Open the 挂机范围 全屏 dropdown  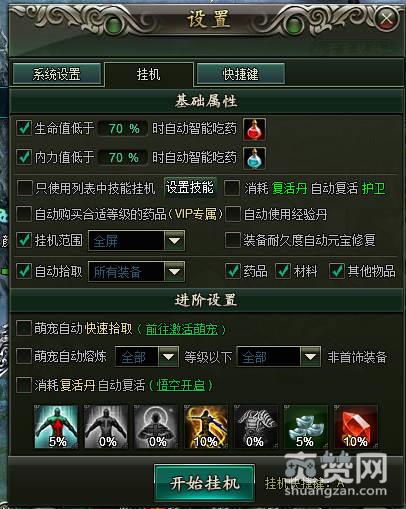pyautogui.click(x=136, y=240)
